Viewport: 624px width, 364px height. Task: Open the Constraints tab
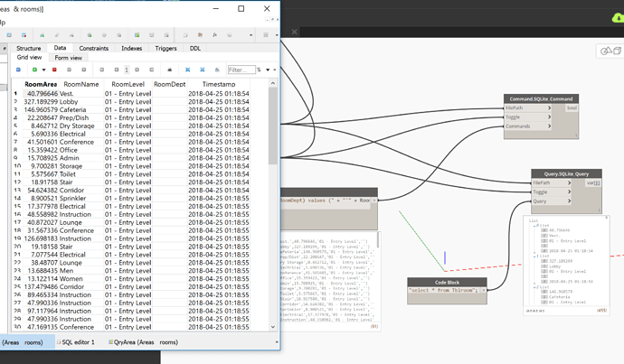(x=93, y=48)
